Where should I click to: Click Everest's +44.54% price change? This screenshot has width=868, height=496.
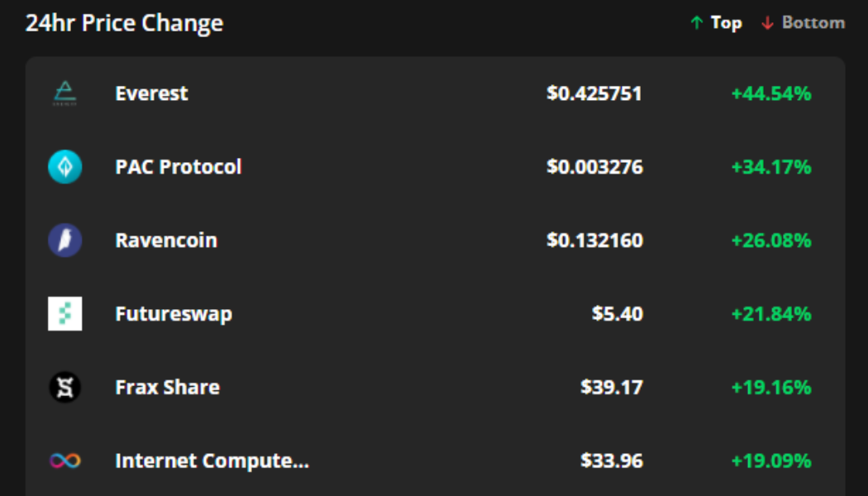[x=770, y=93]
